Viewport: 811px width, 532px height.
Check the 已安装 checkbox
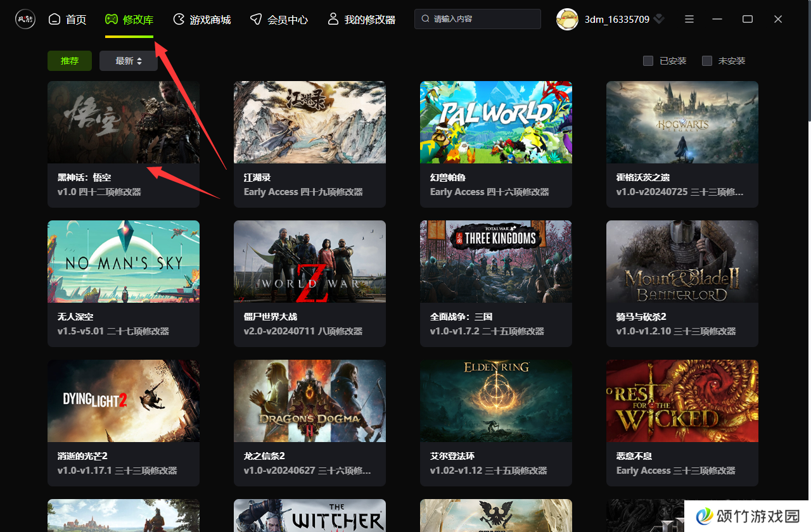pos(648,61)
